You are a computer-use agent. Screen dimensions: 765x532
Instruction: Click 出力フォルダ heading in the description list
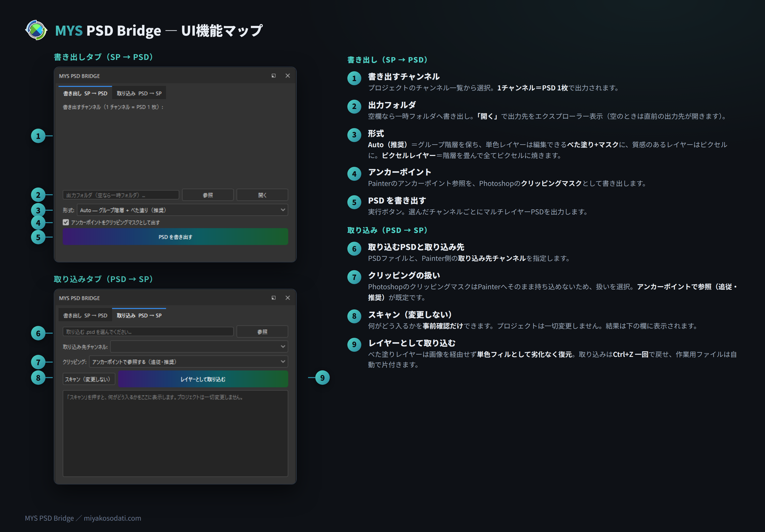[392, 105]
